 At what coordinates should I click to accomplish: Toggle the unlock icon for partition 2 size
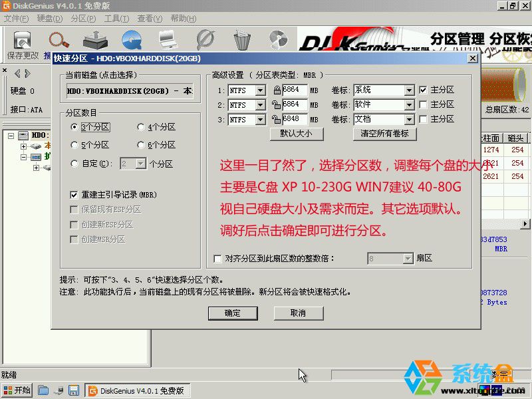(276, 105)
